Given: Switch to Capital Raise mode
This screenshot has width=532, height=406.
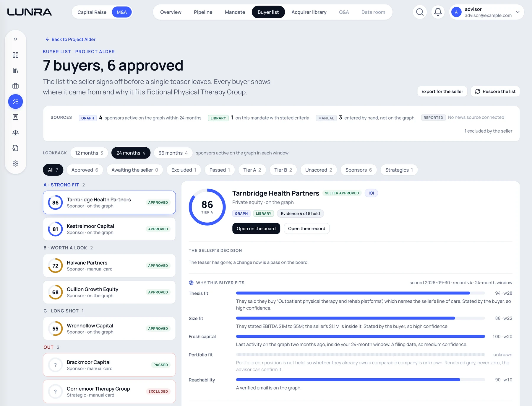Looking at the screenshot, I should (92, 12).
